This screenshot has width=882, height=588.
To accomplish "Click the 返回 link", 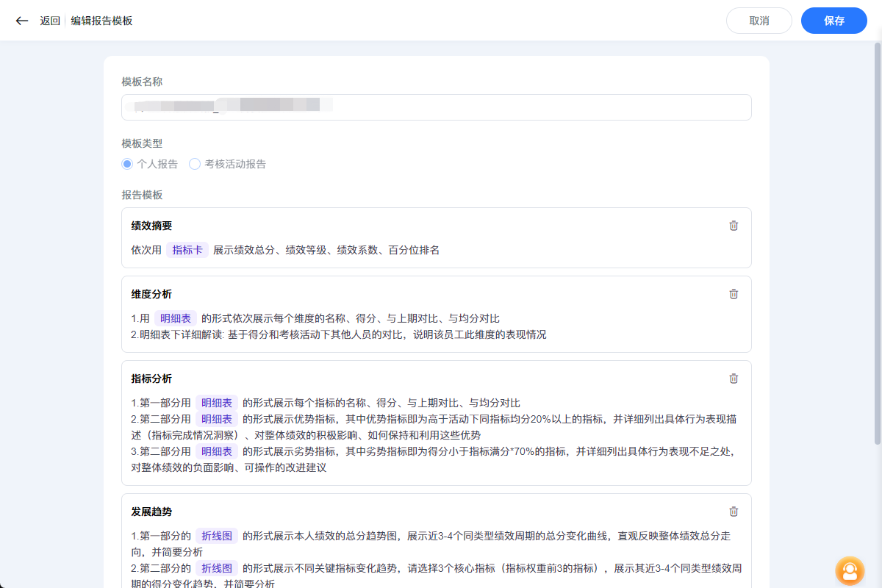I will [x=50, y=21].
